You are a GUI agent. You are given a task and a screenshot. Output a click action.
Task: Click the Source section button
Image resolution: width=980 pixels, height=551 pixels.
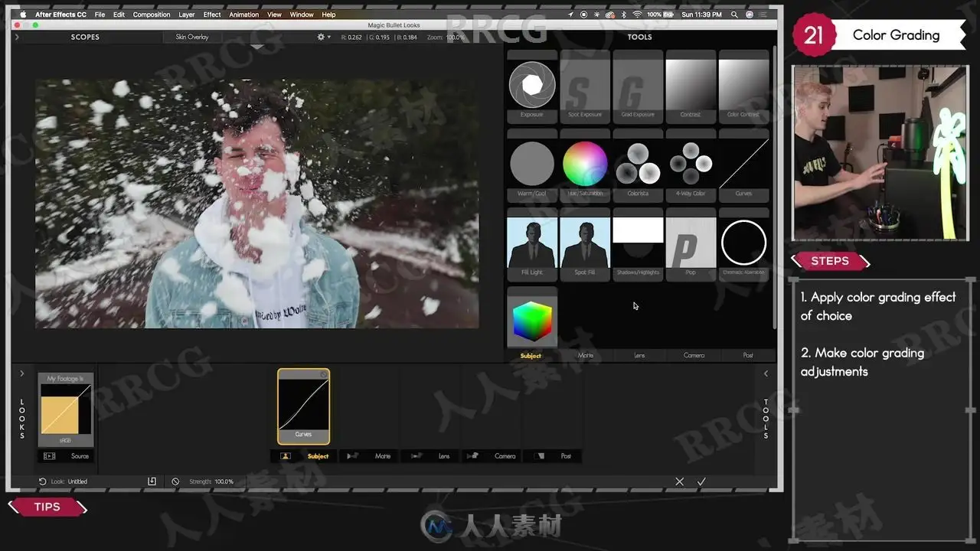click(66, 456)
